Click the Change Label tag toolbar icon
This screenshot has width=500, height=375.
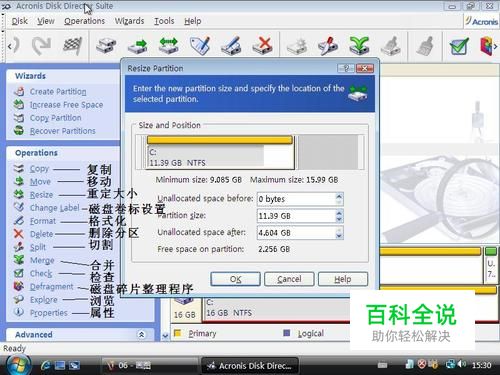pyautogui.click(x=200, y=46)
